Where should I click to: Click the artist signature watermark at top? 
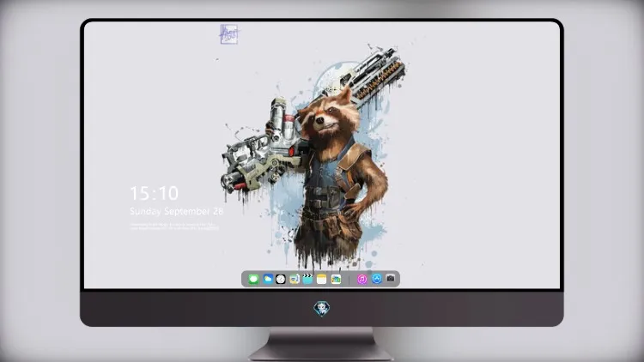(x=228, y=34)
